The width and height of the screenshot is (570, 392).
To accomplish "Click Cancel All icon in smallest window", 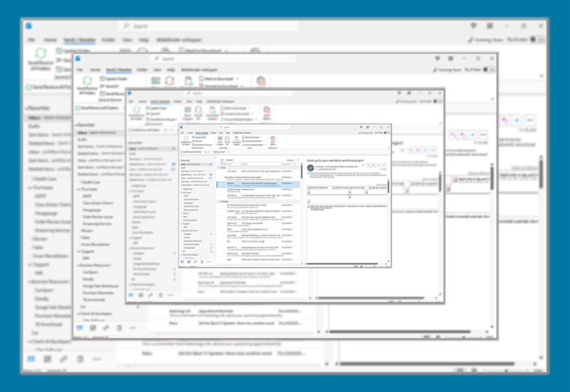I will (x=227, y=139).
